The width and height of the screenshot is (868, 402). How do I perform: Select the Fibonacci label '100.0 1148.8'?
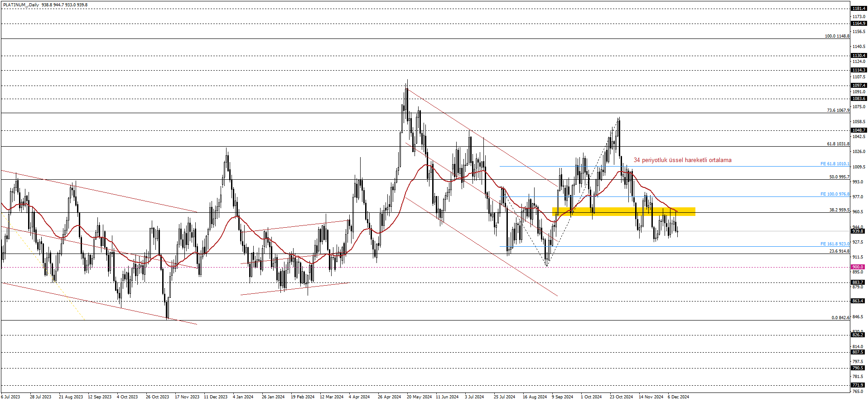[837, 36]
